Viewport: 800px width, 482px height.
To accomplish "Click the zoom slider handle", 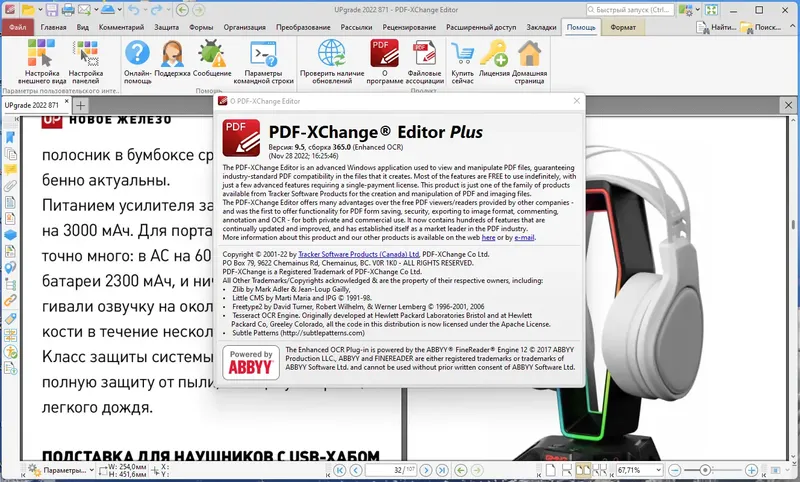I will 705,470.
